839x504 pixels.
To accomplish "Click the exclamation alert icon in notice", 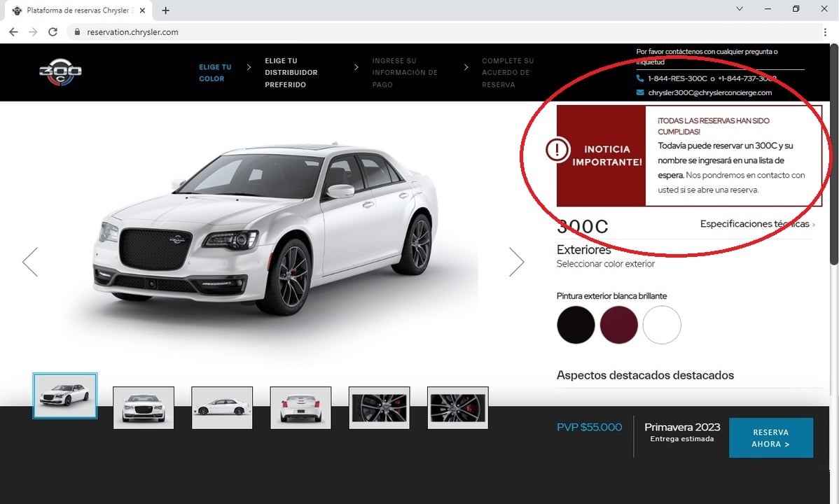I will tap(557, 149).
